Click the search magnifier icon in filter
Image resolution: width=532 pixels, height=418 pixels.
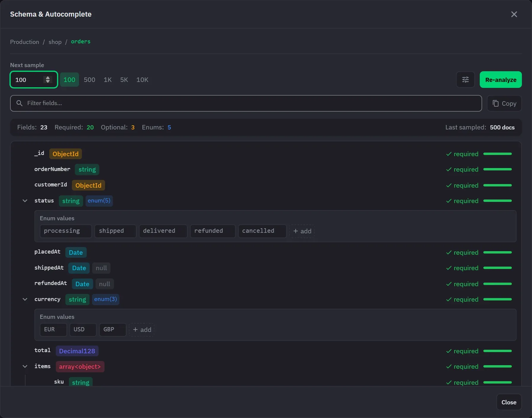point(20,103)
